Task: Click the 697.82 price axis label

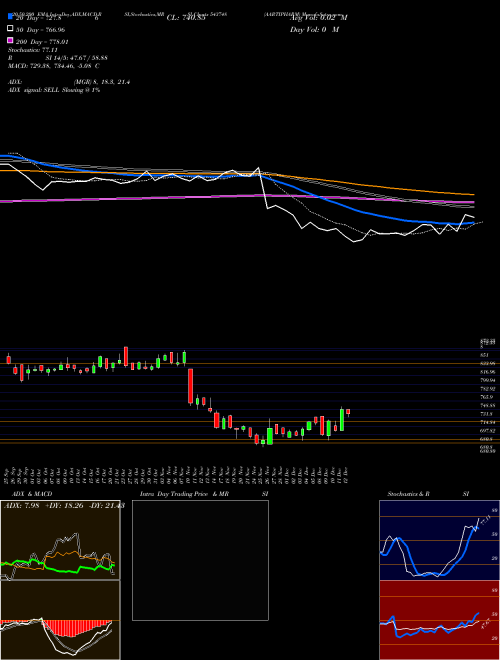Action: [x=488, y=431]
